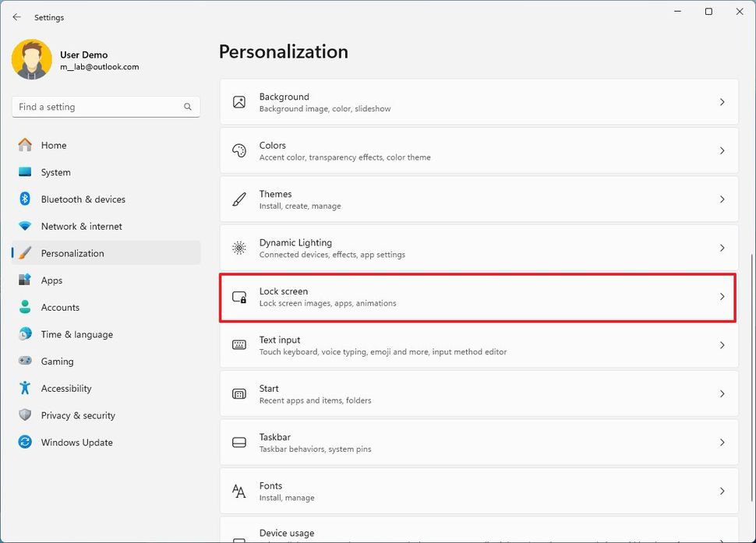The image size is (756, 543).
Task: Expand the Dynamic Lighting row chevron
Action: pos(722,248)
